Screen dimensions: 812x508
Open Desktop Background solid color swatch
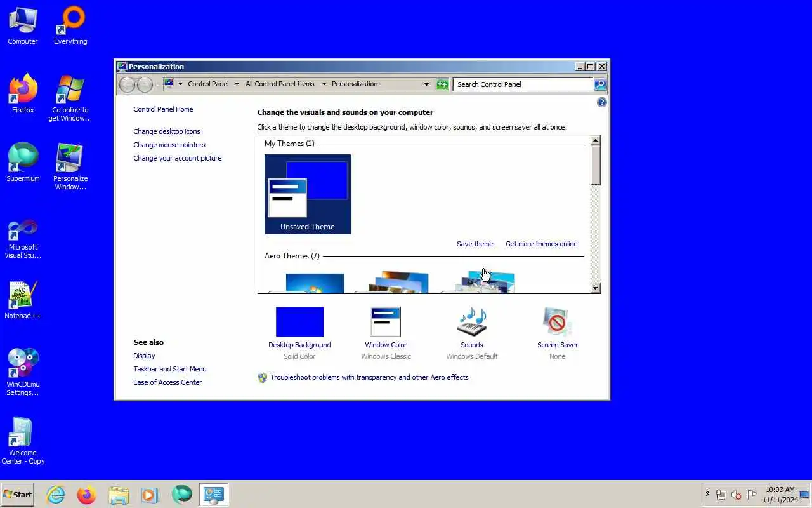[x=299, y=322]
